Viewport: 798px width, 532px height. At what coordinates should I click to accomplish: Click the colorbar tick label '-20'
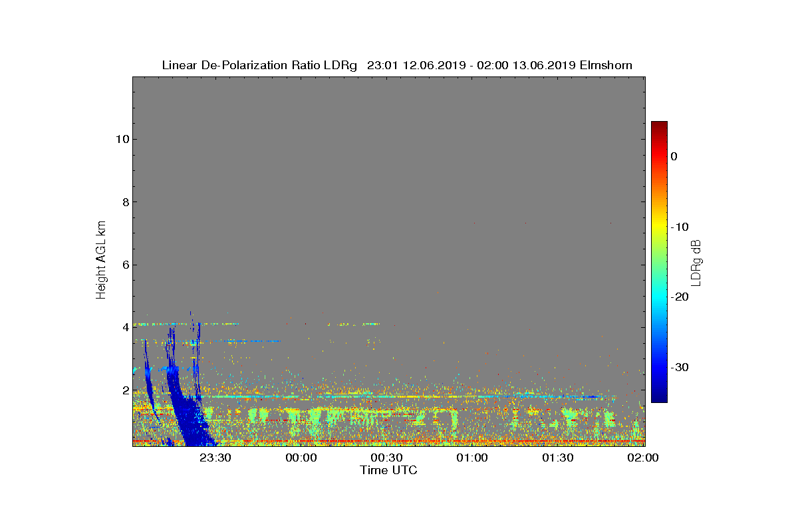(x=679, y=297)
